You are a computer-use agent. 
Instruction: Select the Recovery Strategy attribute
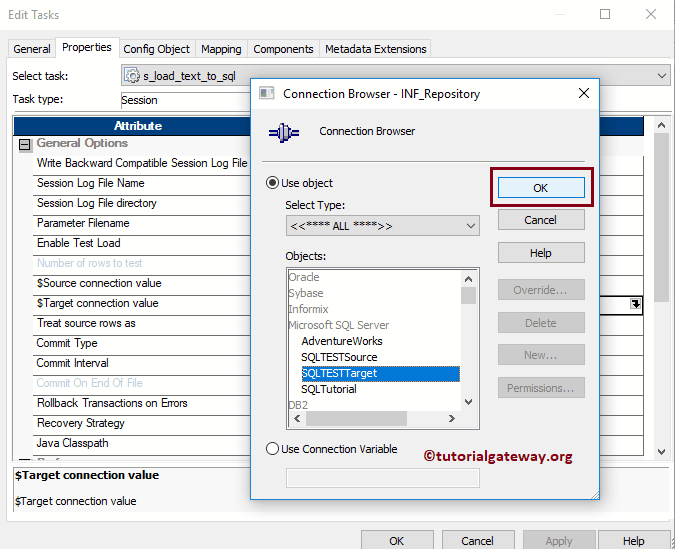(x=81, y=423)
